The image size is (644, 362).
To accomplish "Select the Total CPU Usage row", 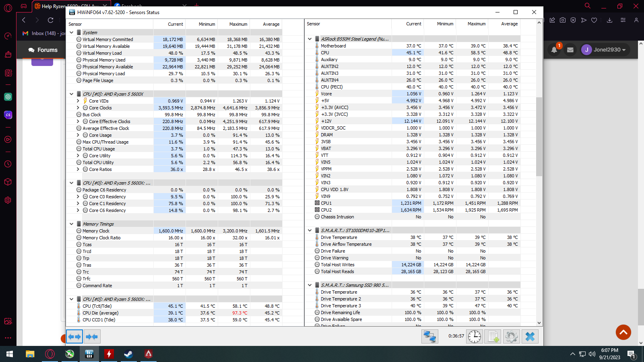I will click(x=174, y=149).
